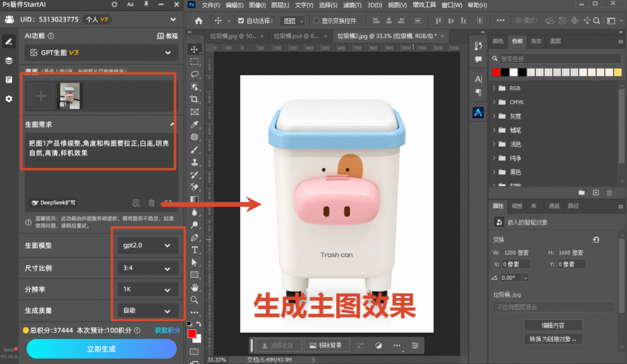The width and height of the screenshot is (627, 364).
Task: Select the Gradient tool
Action: pyautogui.click(x=194, y=199)
